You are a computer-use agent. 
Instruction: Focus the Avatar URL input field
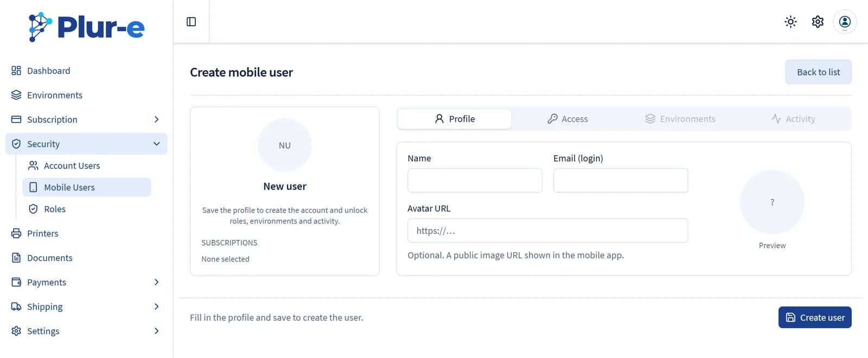547,231
